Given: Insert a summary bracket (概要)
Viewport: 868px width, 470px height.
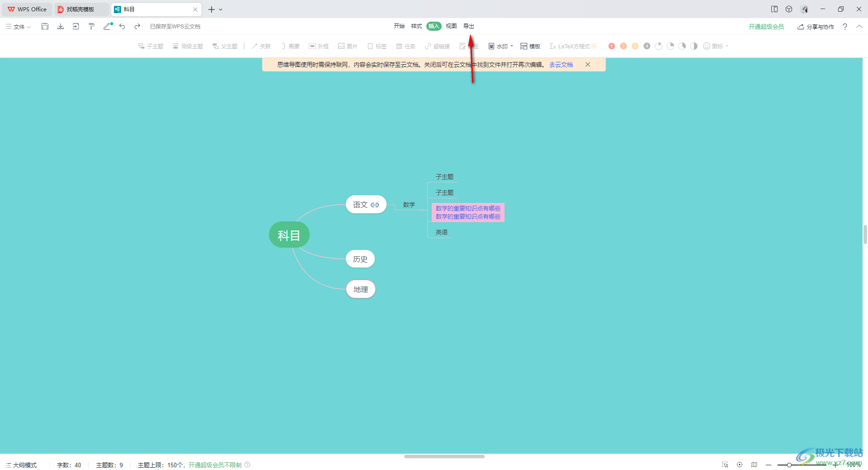Looking at the screenshot, I should pos(290,46).
